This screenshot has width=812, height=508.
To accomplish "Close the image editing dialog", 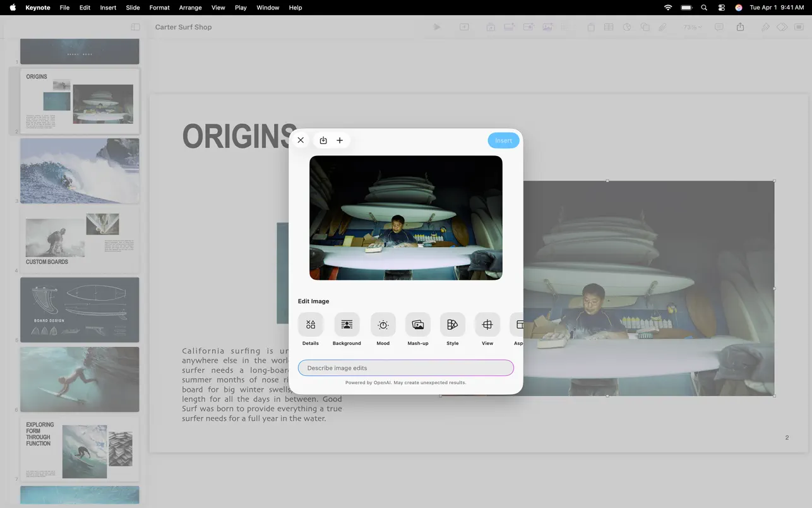I will [301, 140].
